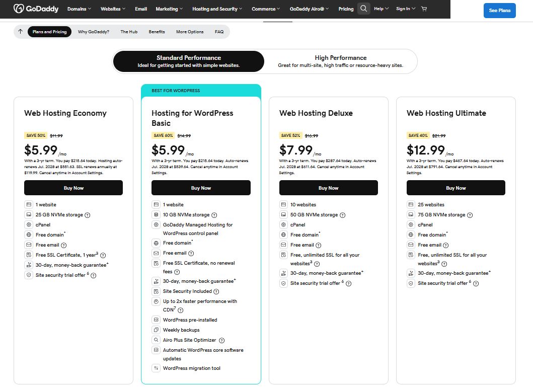Open the tooltip for Airo Plus Site Optimizer
This screenshot has height=392, width=533.
coord(222,340)
